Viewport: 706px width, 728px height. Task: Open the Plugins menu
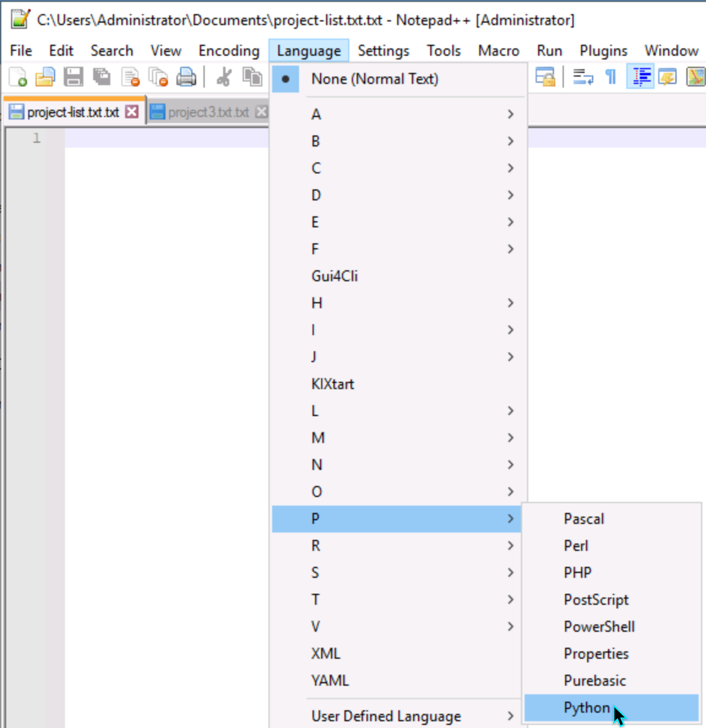pyautogui.click(x=604, y=51)
